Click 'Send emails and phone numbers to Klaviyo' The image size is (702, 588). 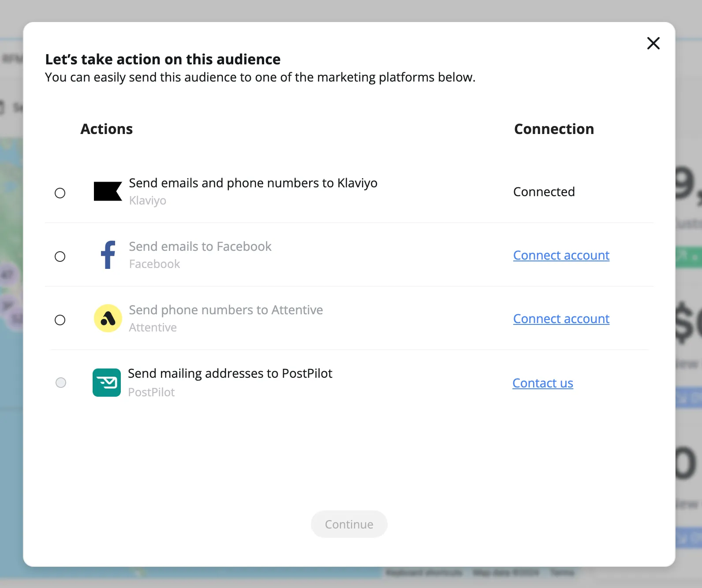[x=253, y=183]
